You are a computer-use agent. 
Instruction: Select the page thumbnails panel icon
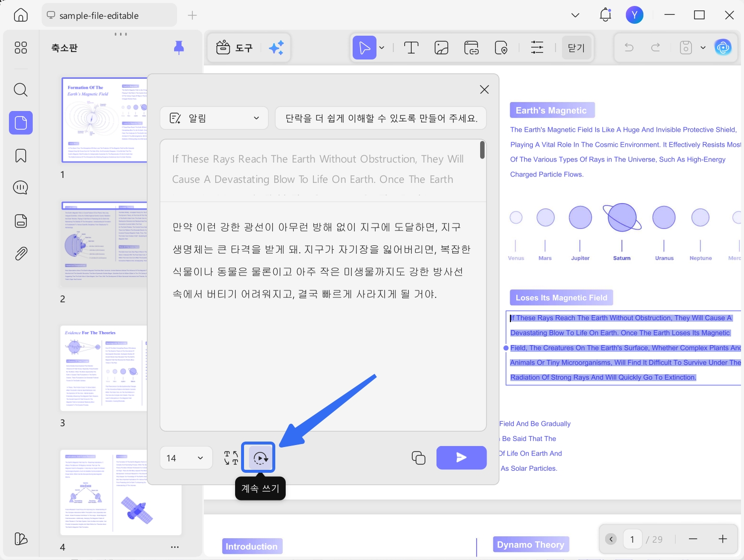[21, 122]
